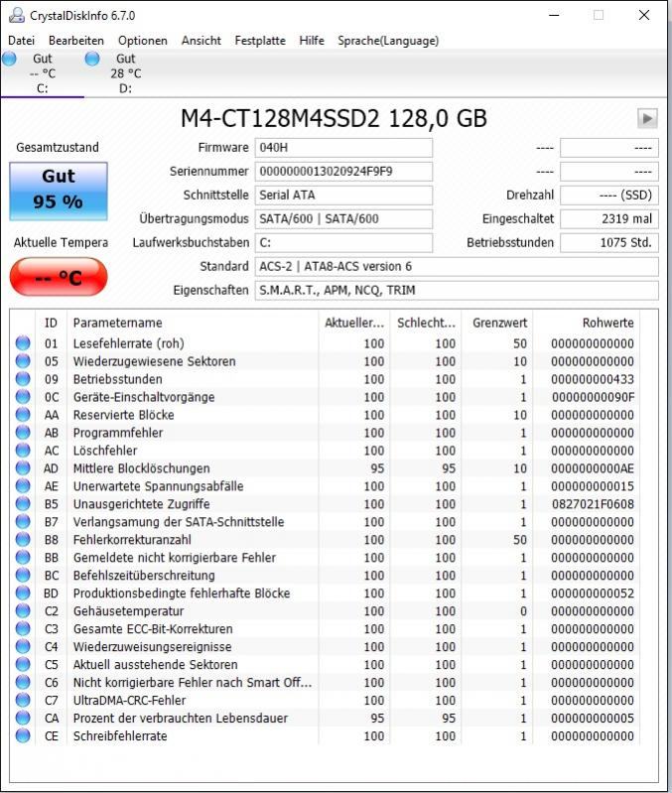The width and height of the screenshot is (672, 793).
Task: Click status icon for Betriebsstunden row 09
Action: pos(23,379)
